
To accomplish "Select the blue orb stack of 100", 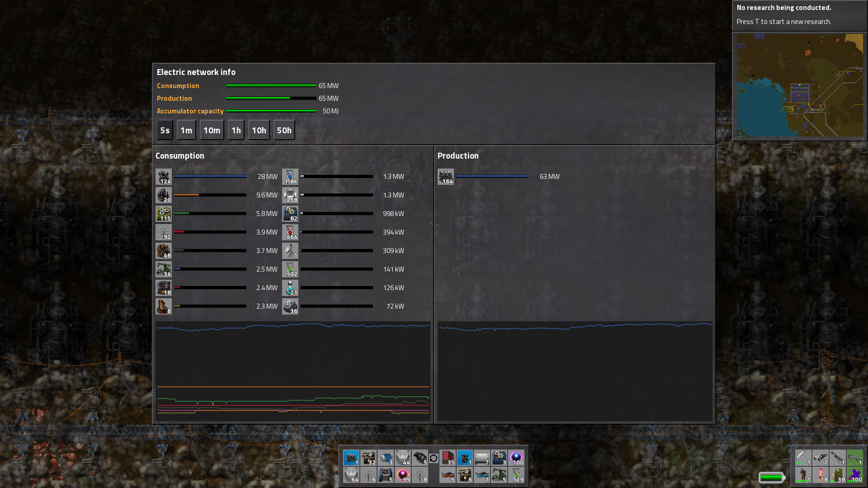I will coord(516,458).
